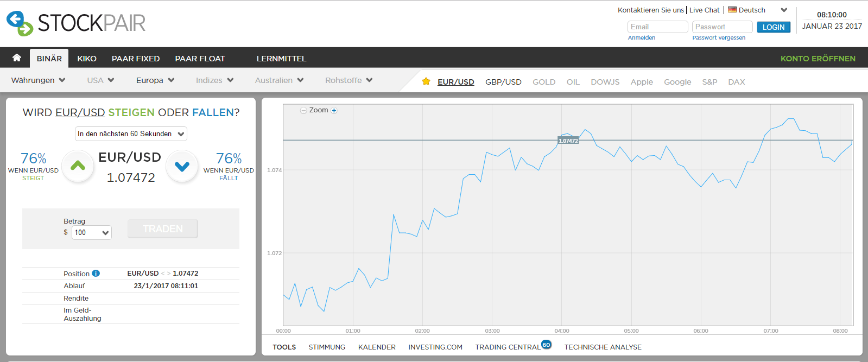Switch to the PAAR FIXED tab
Screen dimensions: 868x362
click(x=136, y=59)
